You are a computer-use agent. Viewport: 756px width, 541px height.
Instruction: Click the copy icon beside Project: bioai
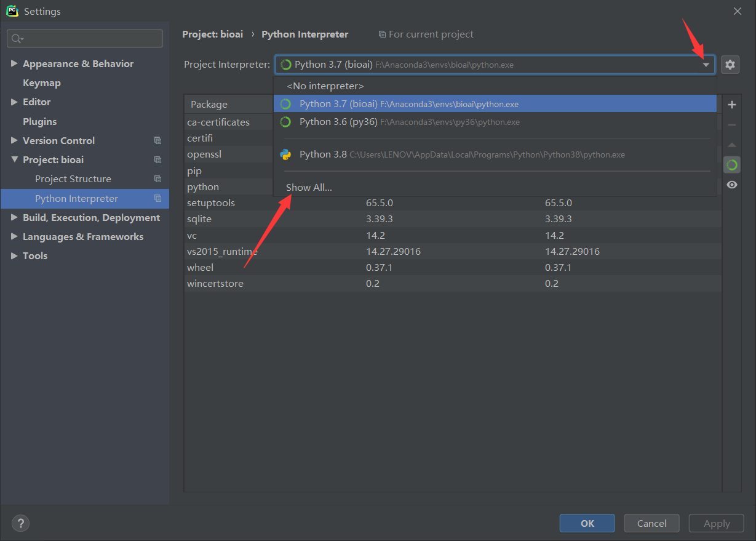pyautogui.click(x=158, y=159)
